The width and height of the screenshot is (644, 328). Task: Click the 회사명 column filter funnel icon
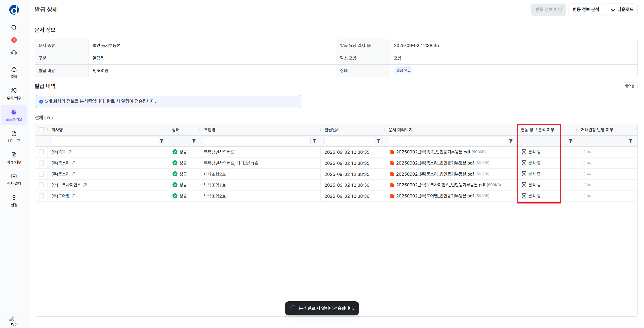pyautogui.click(x=162, y=141)
